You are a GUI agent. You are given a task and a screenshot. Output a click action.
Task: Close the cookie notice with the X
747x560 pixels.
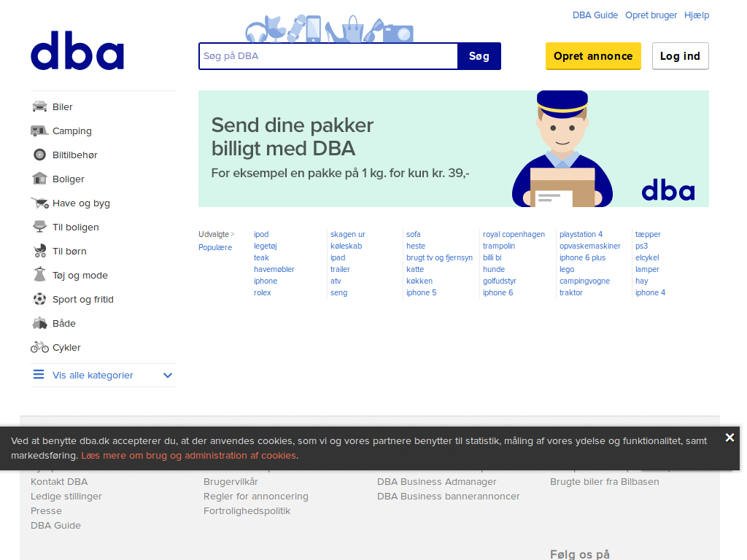[x=729, y=437]
